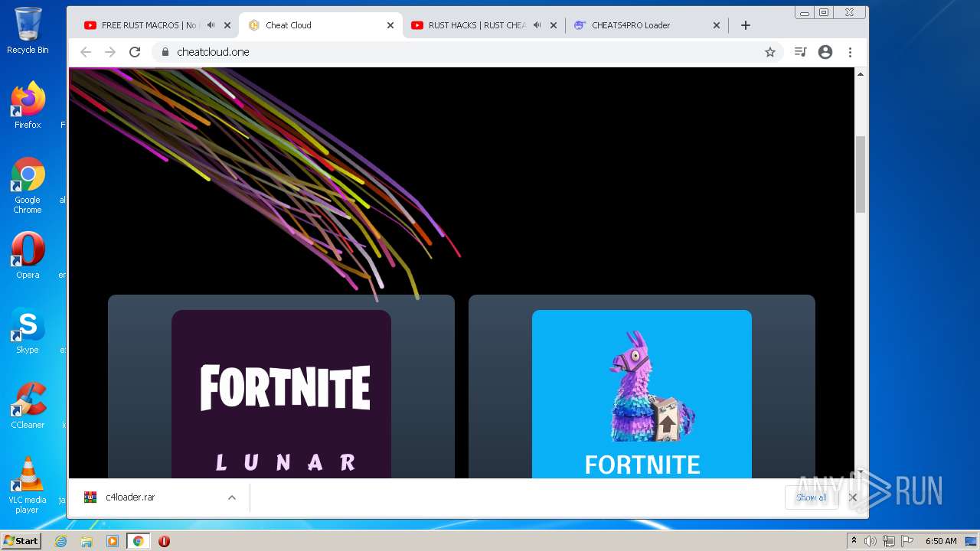Launch Opera from the desktop shortcut
This screenshot has width=980, height=551.
[28, 255]
